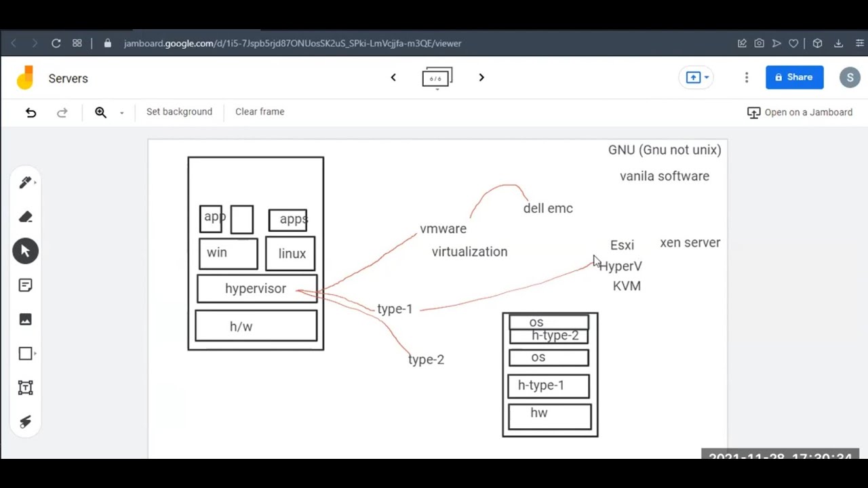Click the browser address bar URL

point(292,43)
